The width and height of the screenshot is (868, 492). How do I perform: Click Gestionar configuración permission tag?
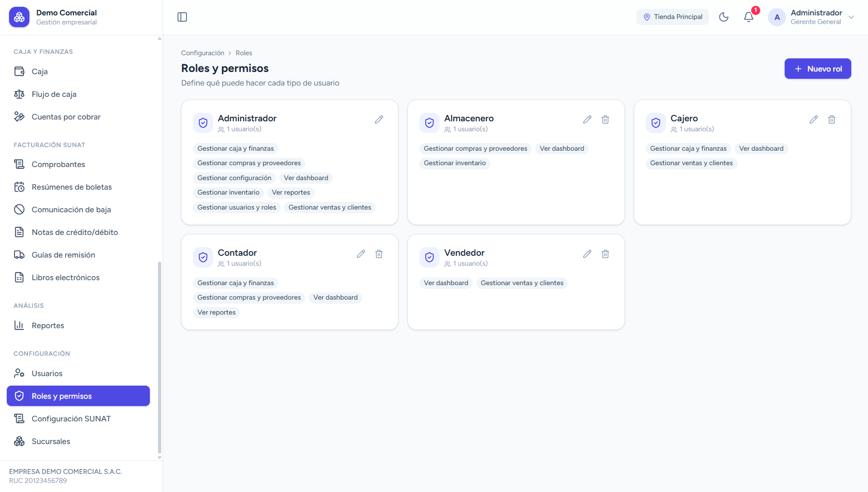point(234,178)
